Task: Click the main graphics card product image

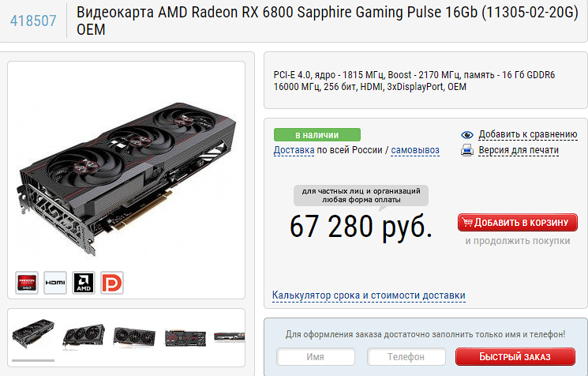Action: point(127,179)
